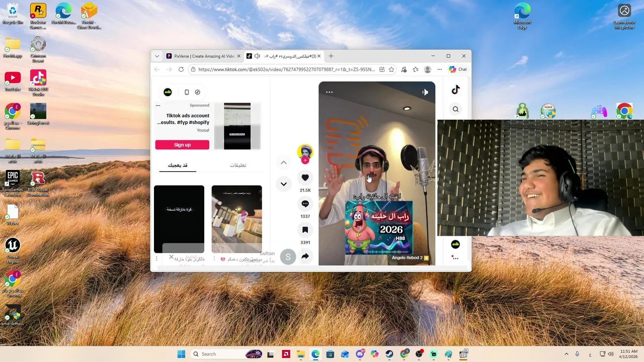Open the sponsored ad's three-dot menu

(x=158, y=106)
